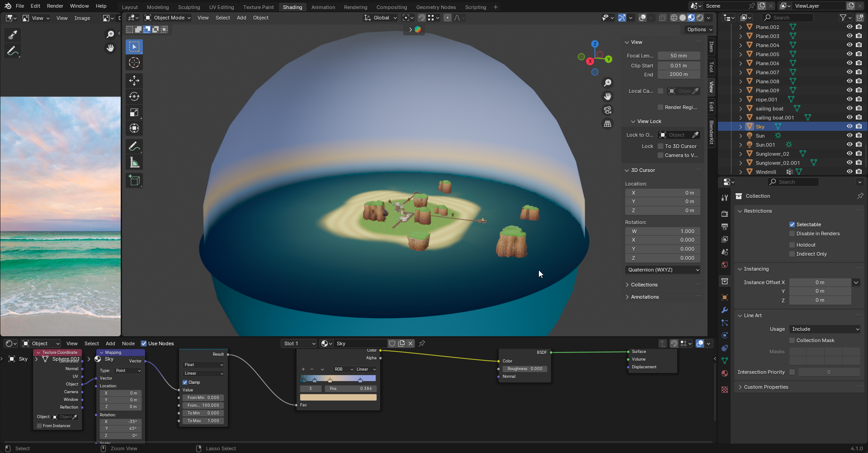Switch to the Animation workspace tab
This screenshot has height=453, width=868.
click(x=323, y=7)
